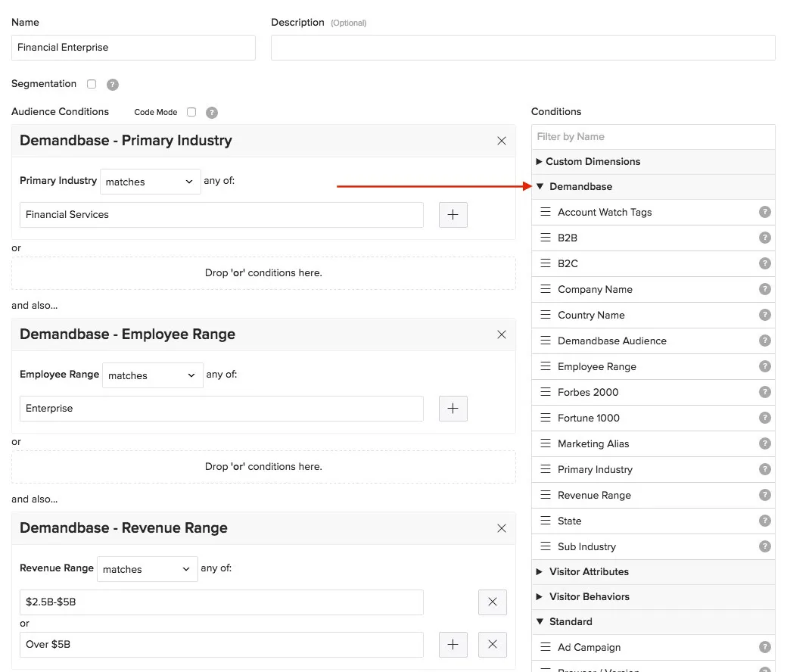This screenshot has width=787, height=672.
Task: Expand the Visitor Attributes group
Action: point(653,571)
